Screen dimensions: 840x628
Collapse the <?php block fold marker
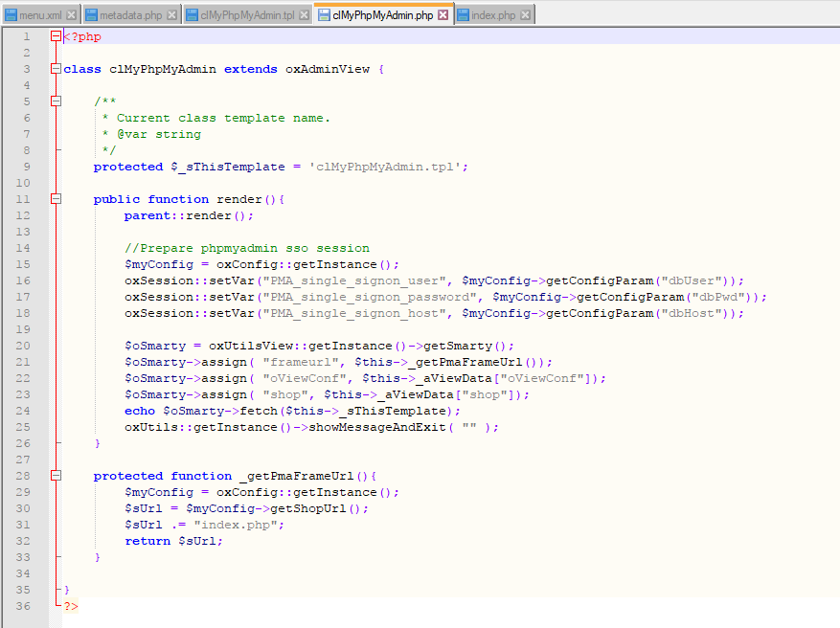click(x=57, y=37)
